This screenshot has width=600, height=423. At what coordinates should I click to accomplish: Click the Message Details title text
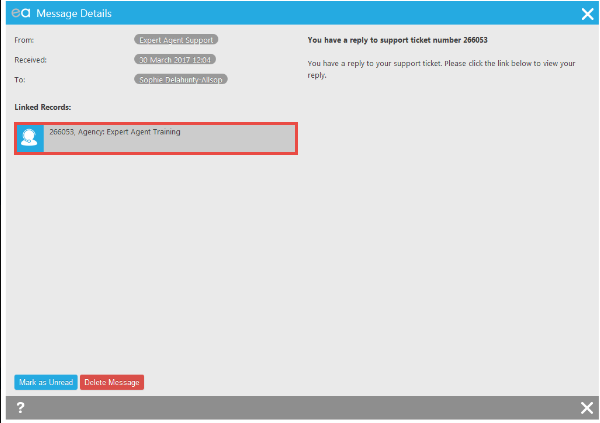(x=74, y=13)
